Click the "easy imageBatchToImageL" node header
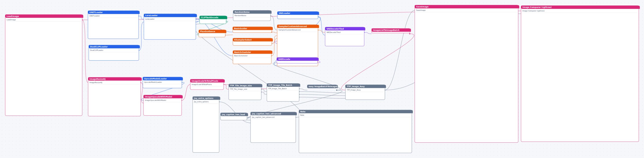The image size is (644, 158). [322, 86]
